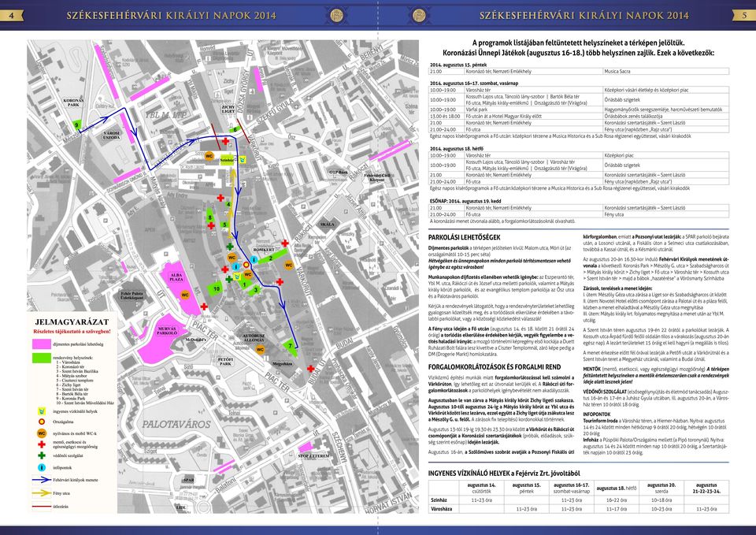756x535 pixels.
Task: Click the green venue marker 9 in Koronás Park
Action: tap(76, 125)
